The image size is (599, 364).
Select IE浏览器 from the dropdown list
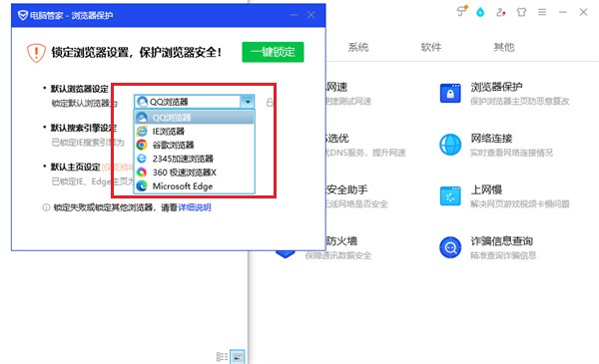pyautogui.click(x=195, y=132)
